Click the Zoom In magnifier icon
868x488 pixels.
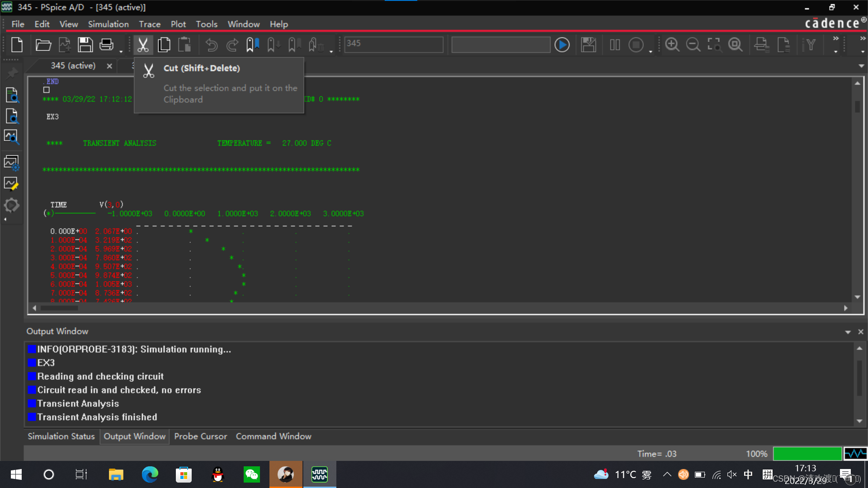[672, 45]
